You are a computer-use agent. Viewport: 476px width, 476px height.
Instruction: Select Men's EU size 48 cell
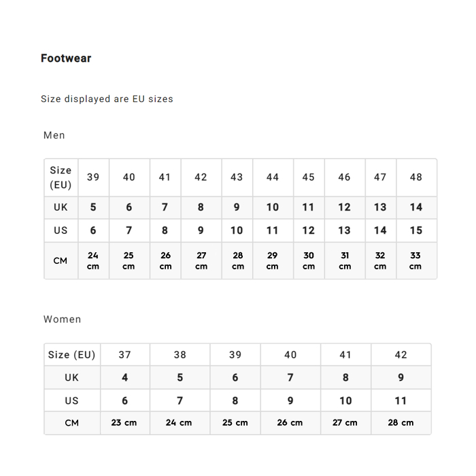(x=416, y=177)
